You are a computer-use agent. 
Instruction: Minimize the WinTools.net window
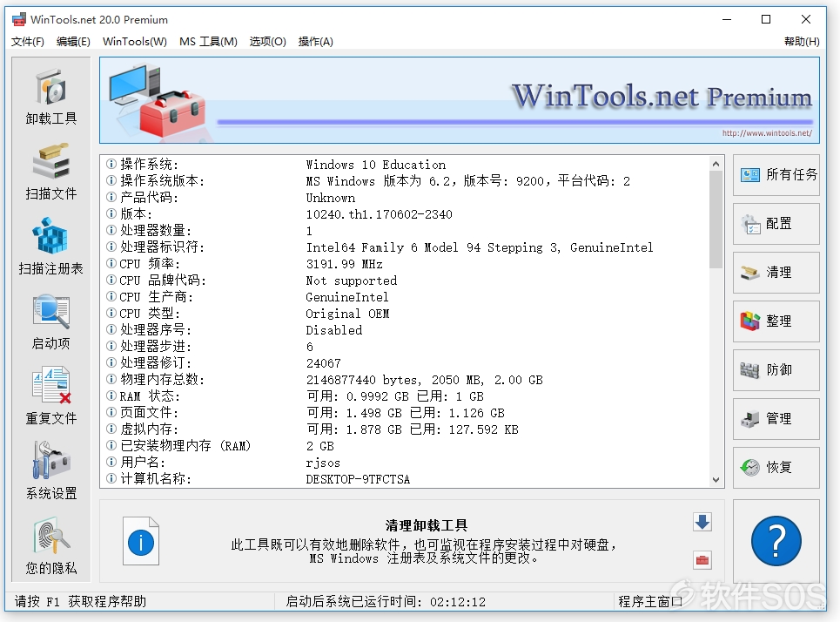(727, 19)
